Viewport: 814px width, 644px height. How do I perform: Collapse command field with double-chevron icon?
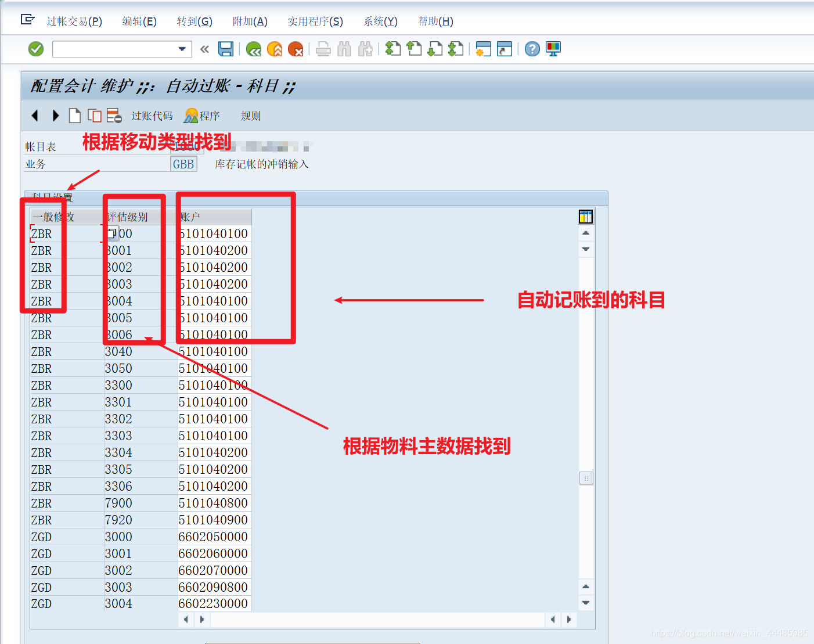pos(204,49)
